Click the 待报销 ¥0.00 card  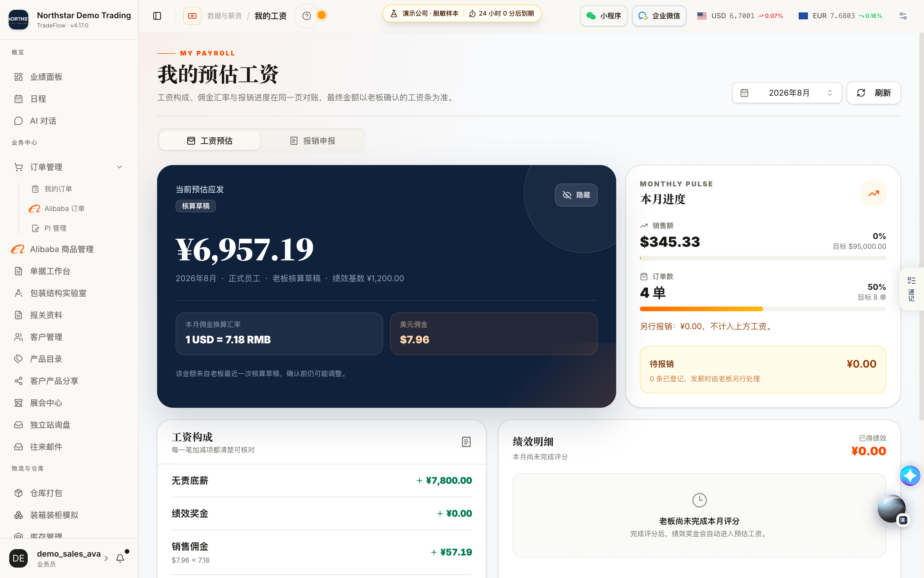pos(763,370)
